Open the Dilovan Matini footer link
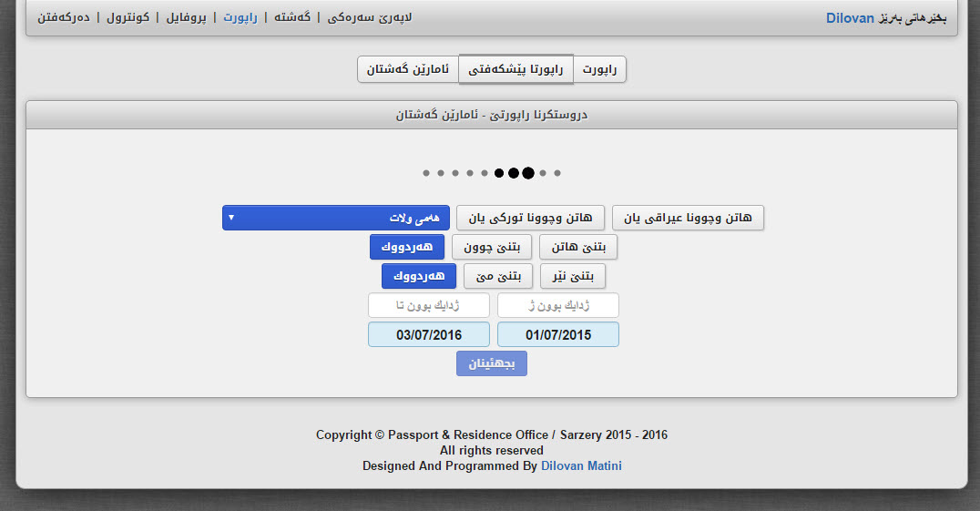 tap(581, 466)
